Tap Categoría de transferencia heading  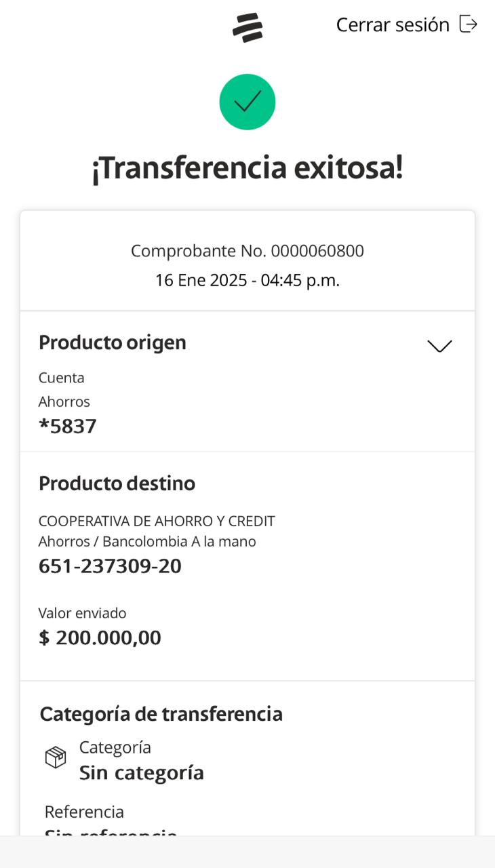(x=161, y=714)
